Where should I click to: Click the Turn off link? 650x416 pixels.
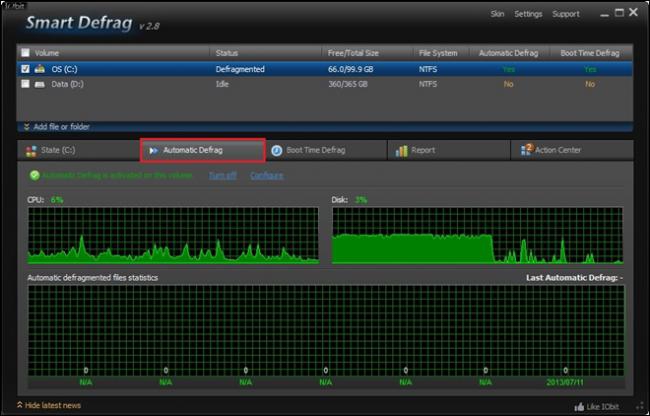pyautogui.click(x=223, y=175)
